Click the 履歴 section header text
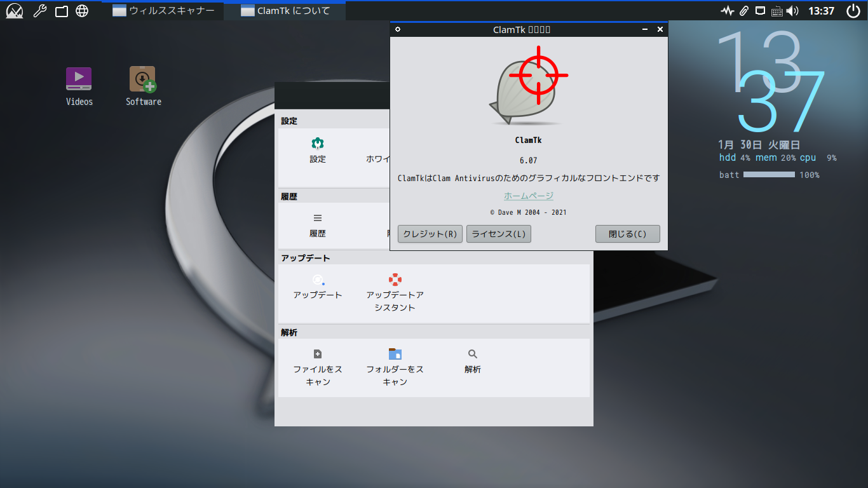The width and height of the screenshot is (868, 488). point(289,196)
